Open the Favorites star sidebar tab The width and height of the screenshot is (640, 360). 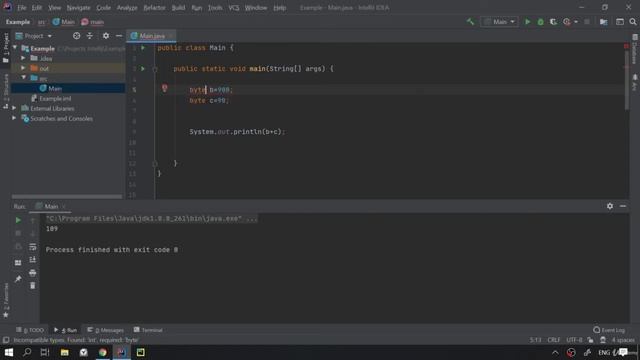tap(6, 300)
